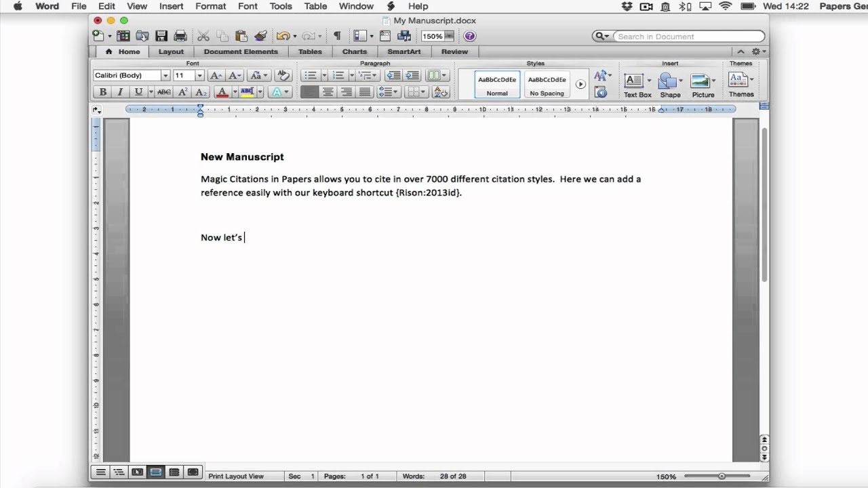Open the Calibri (Body) font dropdown
This screenshot has width=868, height=488.
(x=165, y=75)
